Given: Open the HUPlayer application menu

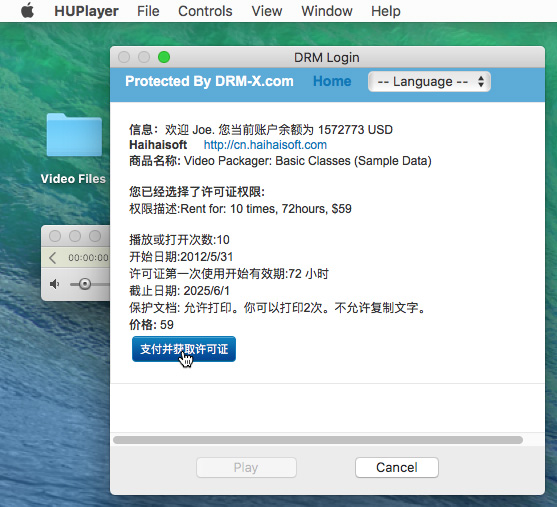Looking at the screenshot, I should point(86,11).
